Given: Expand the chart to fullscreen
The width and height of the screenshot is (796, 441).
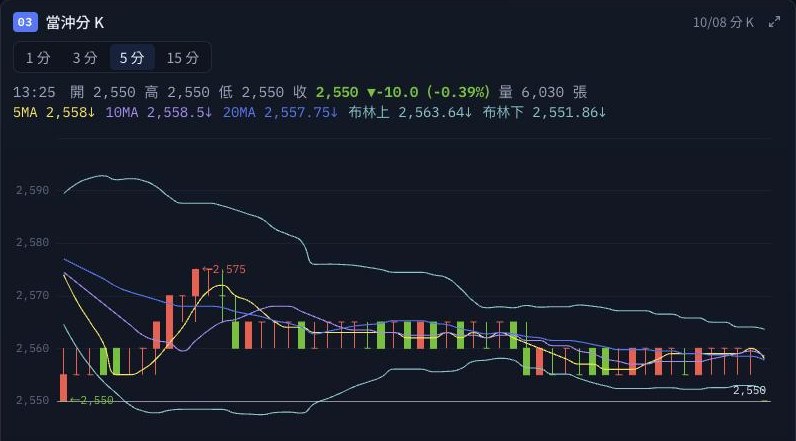Looking at the screenshot, I should click(x=774, y=22).
